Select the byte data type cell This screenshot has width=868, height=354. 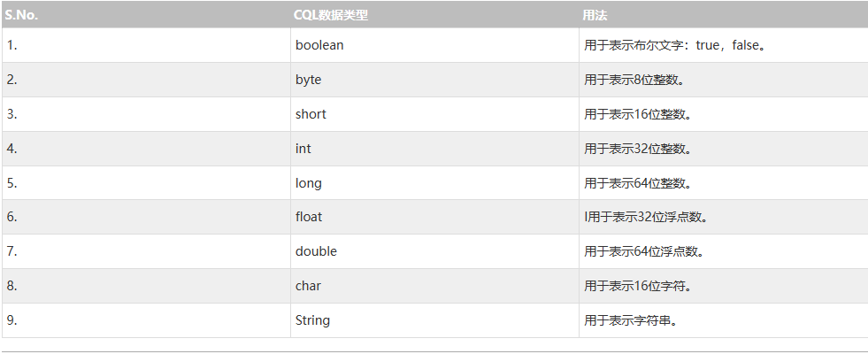309,80
